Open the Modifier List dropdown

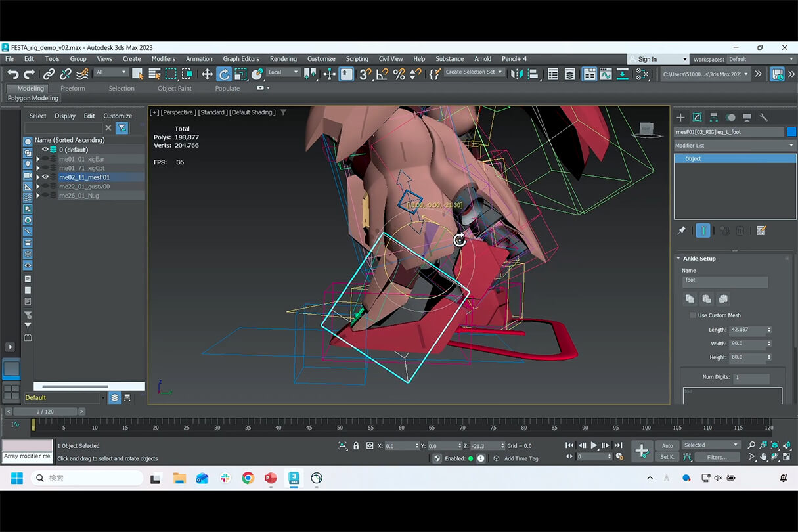click(735, 145)
